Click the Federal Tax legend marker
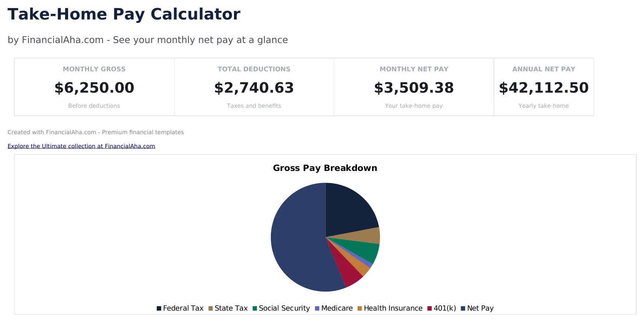The image size is (644, 322). click(159, 308)
